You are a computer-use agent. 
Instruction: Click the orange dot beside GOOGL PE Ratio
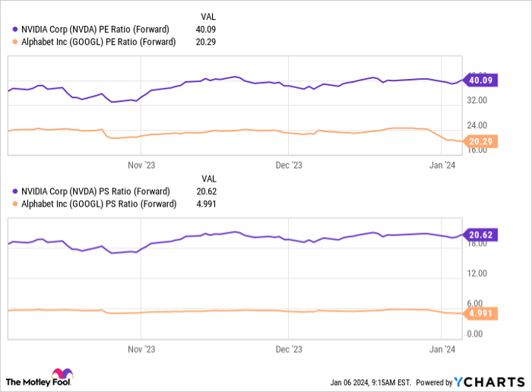pos(15,42)
